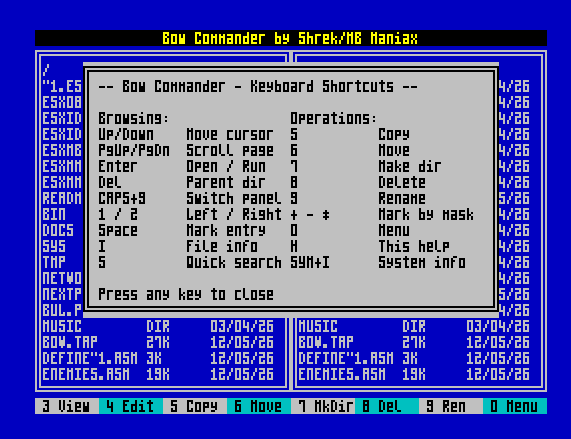Select the SYS folder in the left panel

pos(54,246)
